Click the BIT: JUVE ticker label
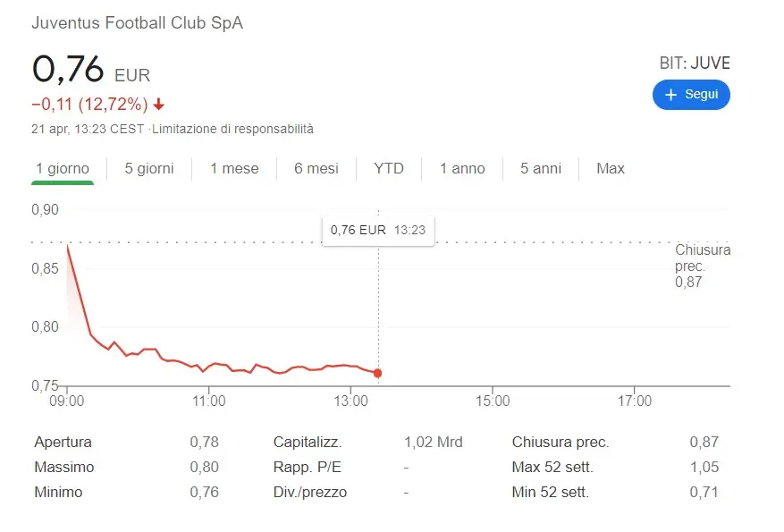Image resolution: width=784 pixels, height=532 pixels. pyautogui.click(x=693, y=63)
